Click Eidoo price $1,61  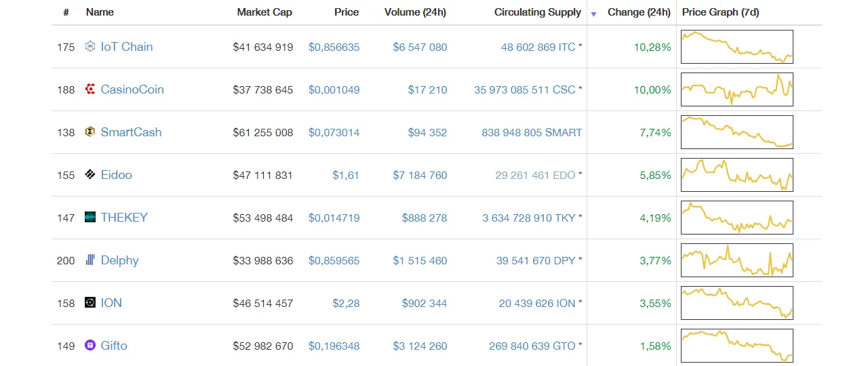click(x=346, y=176)
